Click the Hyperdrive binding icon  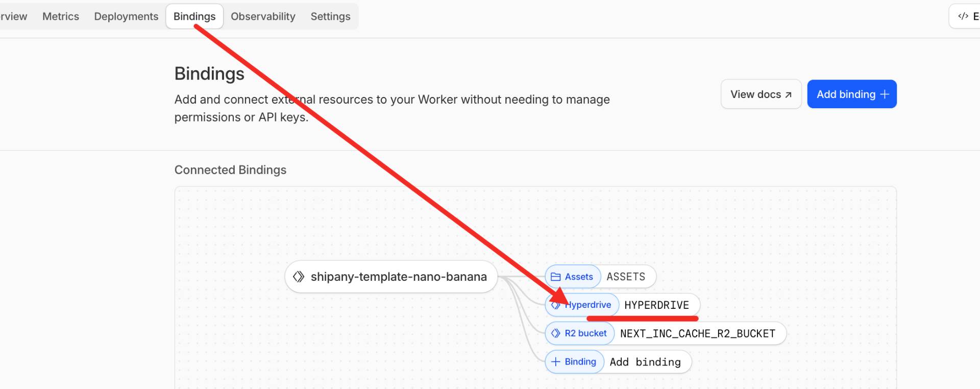(x=555, y=305)
